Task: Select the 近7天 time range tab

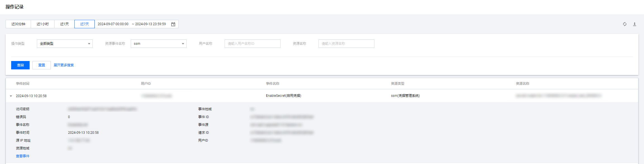Action: pyautogui.click(x=85, y=24)
